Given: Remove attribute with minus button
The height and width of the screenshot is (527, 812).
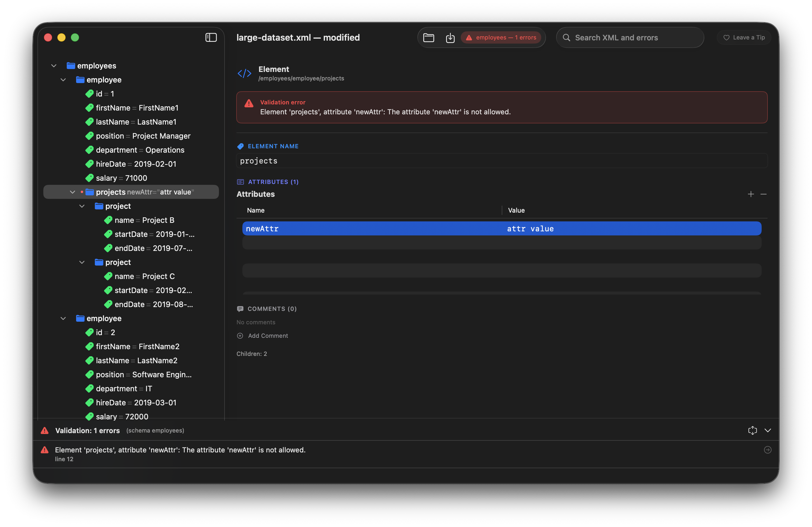Looking at the screenshot, I should [763, 194].
